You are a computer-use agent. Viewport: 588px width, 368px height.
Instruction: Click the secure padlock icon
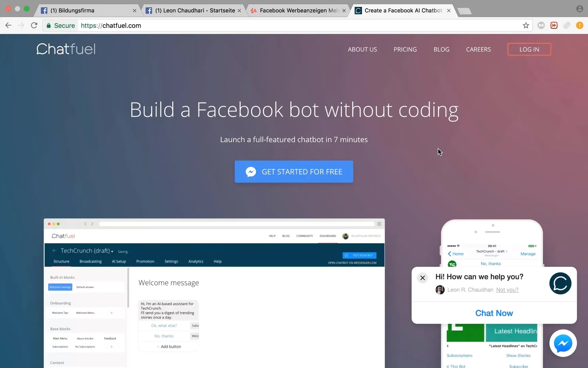point(49,26)
